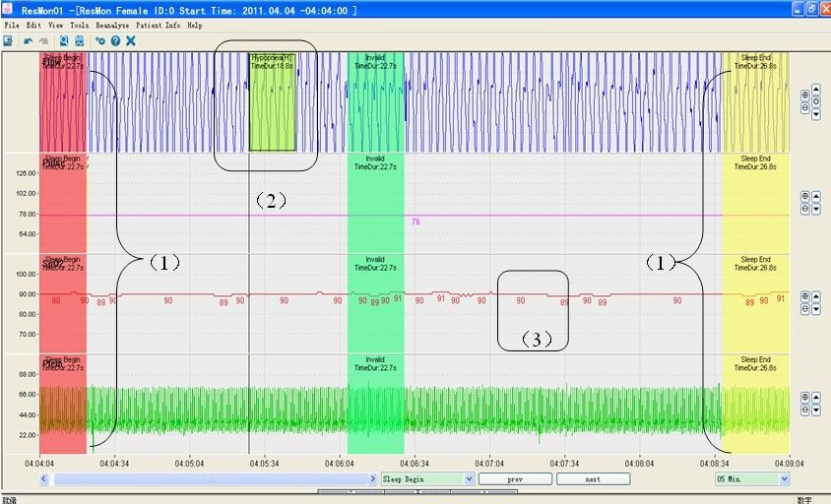
Task: Click the redo arrow in the toolbar
Action: (42, 40)
